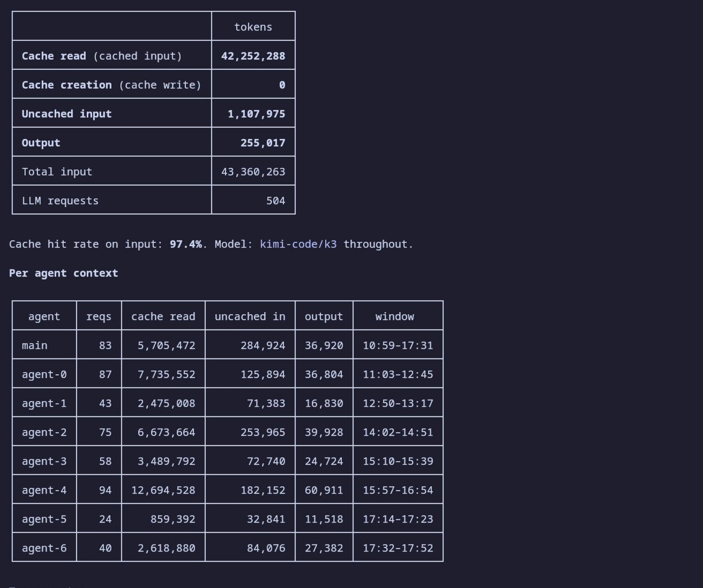
Task: Click the 'agent' column header
Action: pos(44,316)
